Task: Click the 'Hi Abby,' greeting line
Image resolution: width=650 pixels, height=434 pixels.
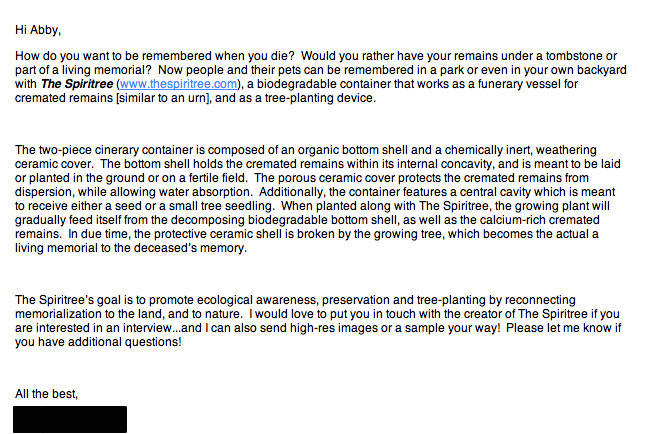Action: [38, 30]
